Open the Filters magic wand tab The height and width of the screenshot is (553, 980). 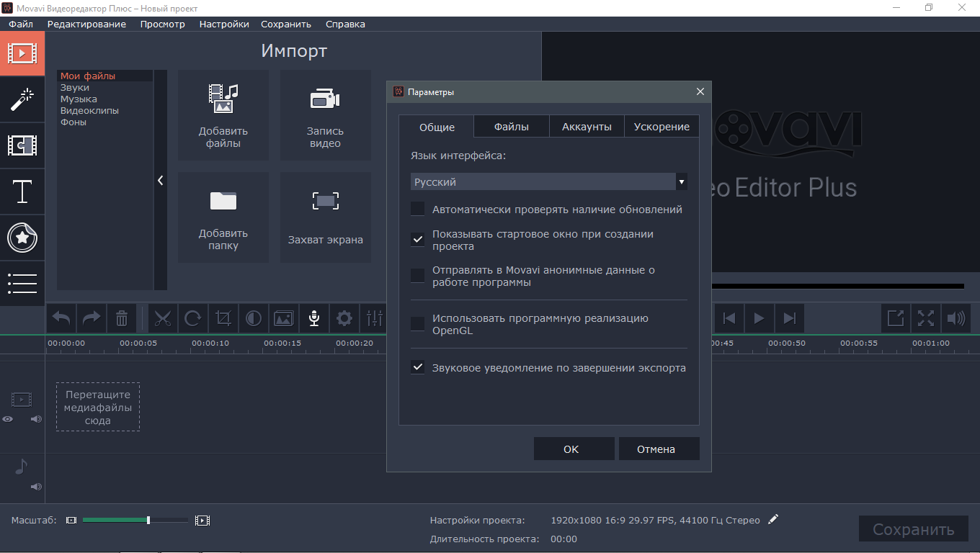pos(22,99)
